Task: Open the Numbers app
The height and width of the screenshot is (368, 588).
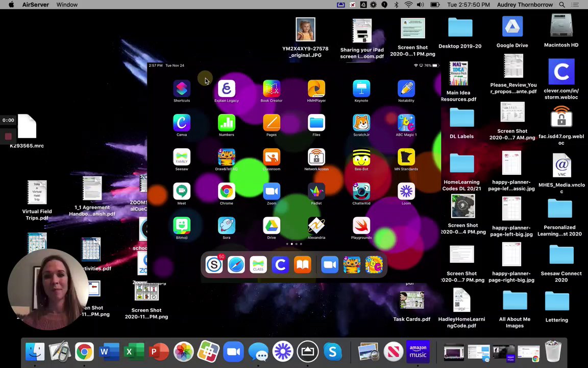Action: click(x=227, y=123)
